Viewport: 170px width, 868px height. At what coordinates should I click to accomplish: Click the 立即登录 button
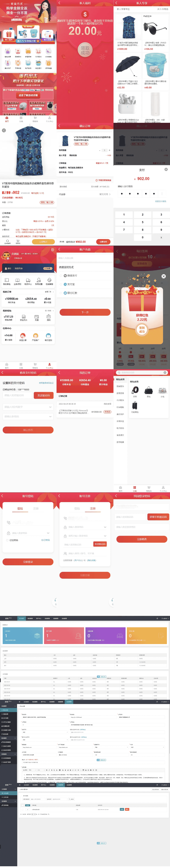[28, 562]
